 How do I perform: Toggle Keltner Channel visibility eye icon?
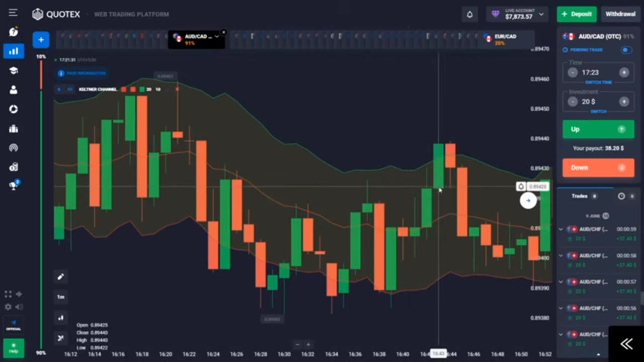70,89
